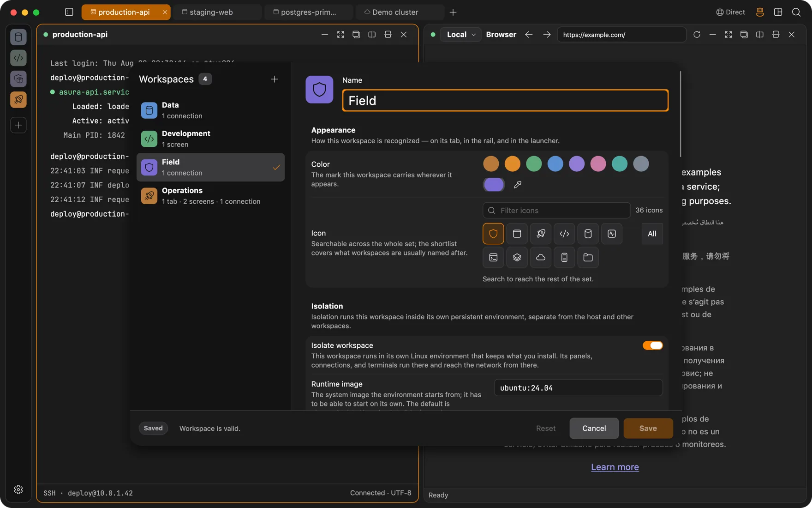The width and height of the screenshot is (812, 508).
Task: Select the cloud icon in the icon grid
Action: (x=541, y=257)
